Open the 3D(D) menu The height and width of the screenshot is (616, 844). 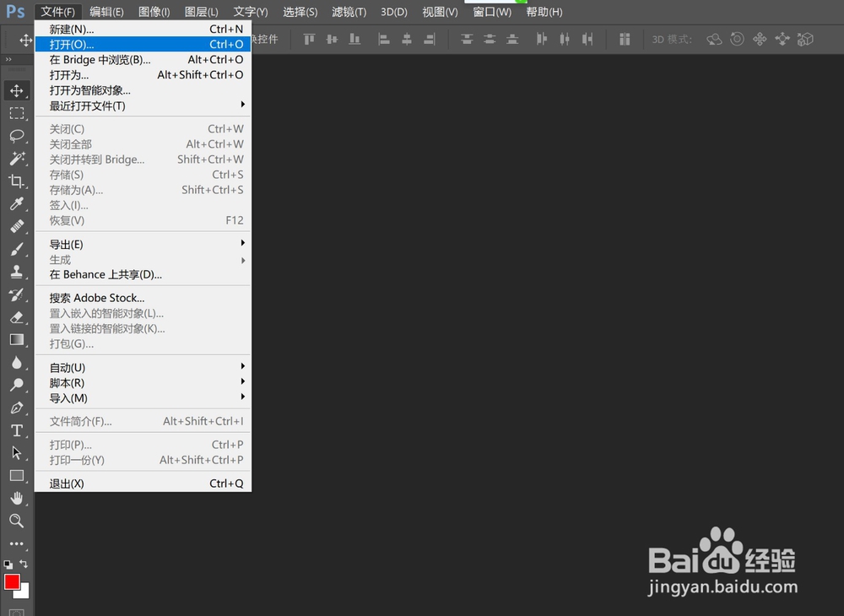click(394, 12)
